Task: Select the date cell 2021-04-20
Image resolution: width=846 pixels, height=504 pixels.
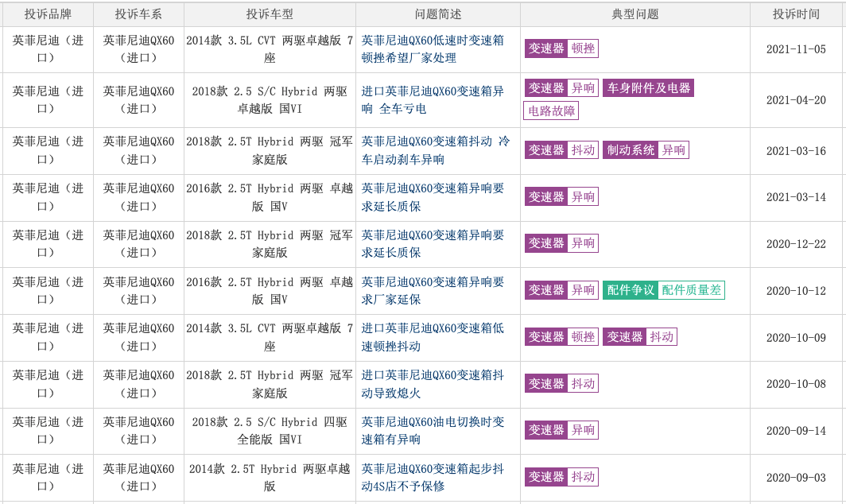Action: [x=796, y=100]
